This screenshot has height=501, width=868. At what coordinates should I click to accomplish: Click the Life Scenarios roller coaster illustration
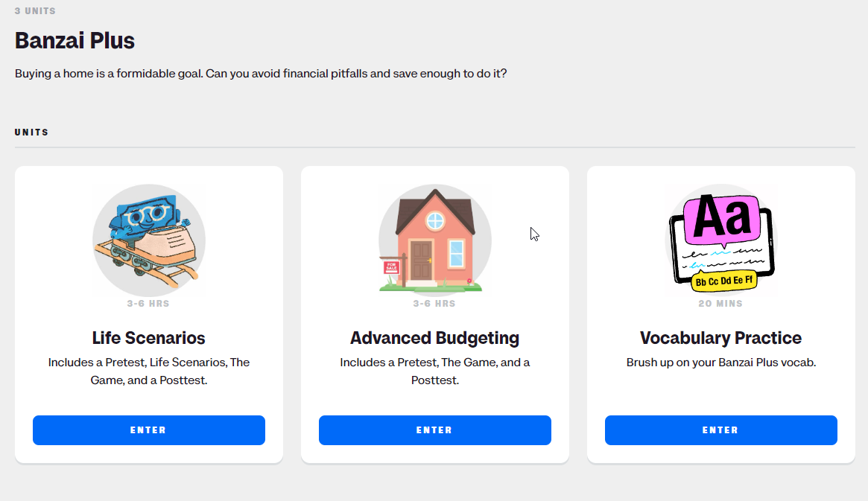tap(149, 240)
